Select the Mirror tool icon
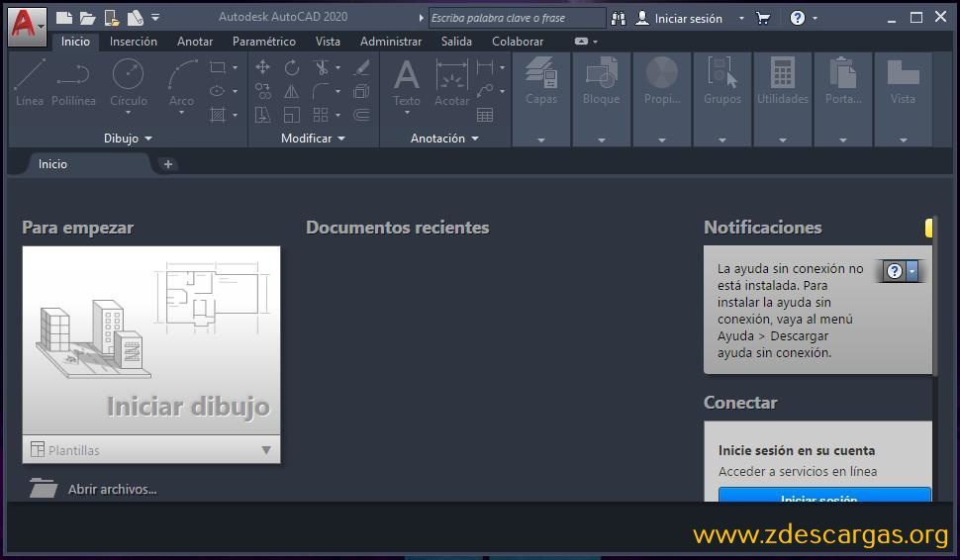 (291, 91)
